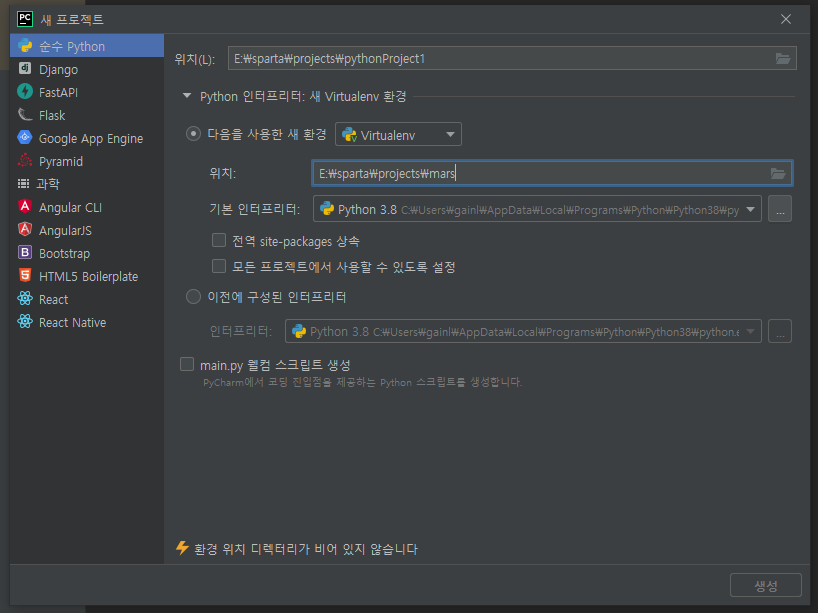The width and height of the screenshot is (818, 613).
Task: Choose React project type label
Action: tap(54, 299)
